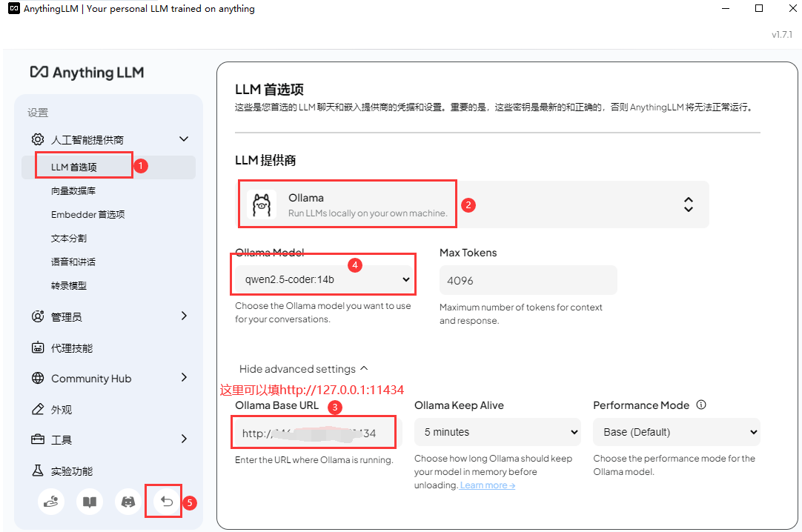Collapse Hide advanced settings
The height and width of the screenshot is (532, 802).
(303, 369)
